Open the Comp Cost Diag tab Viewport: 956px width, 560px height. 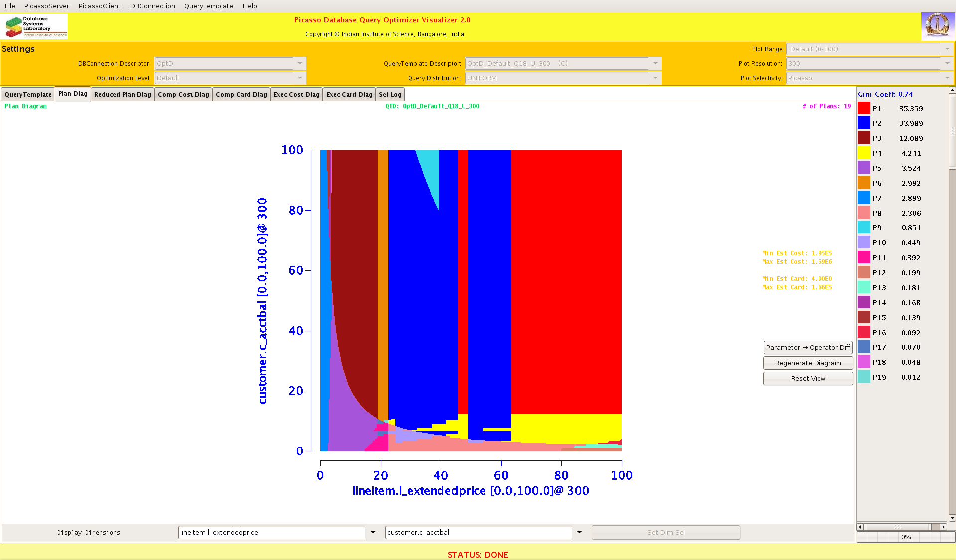coord(183,94)
